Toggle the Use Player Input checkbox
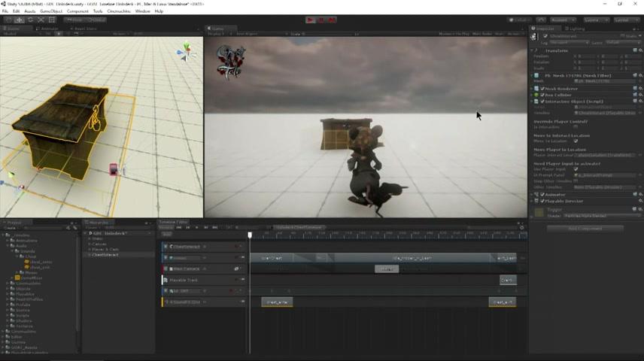Viewport: 644px width, 361px height. click(x=576, y=169)
